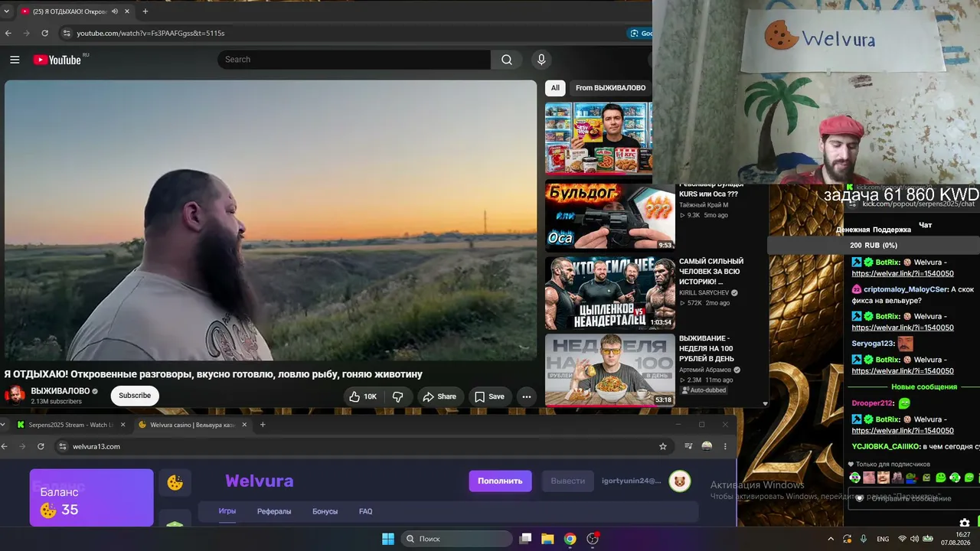Start YouTube voice search with microphone
Image resolution: width=980 pixels, height=551 pixels.
(541, 60)
